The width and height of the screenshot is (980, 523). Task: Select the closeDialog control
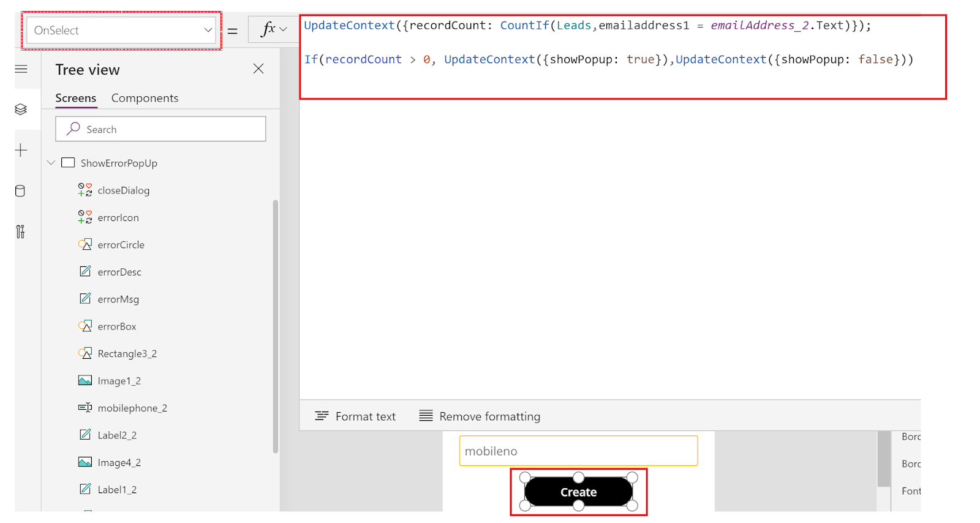pos(123,190)
